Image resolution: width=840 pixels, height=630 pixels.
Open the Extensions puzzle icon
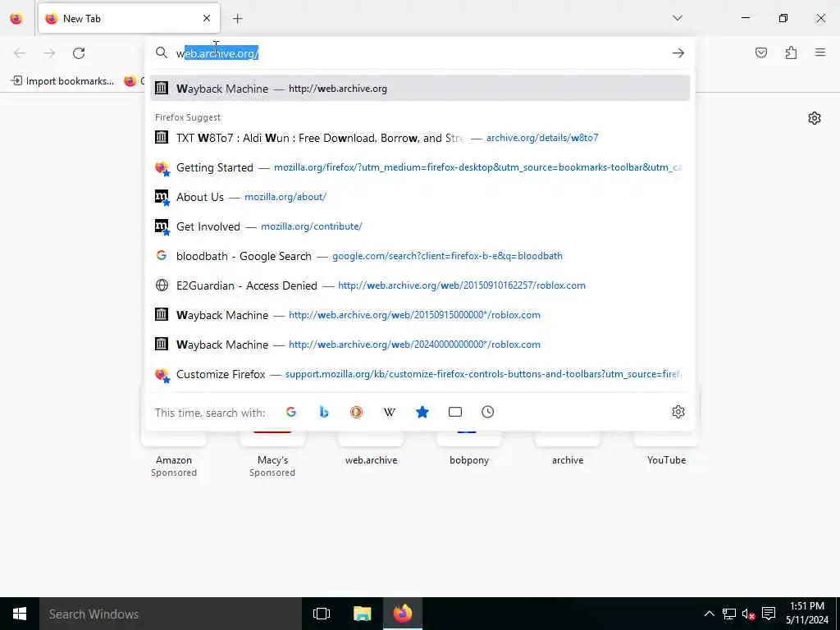point(791,52)
